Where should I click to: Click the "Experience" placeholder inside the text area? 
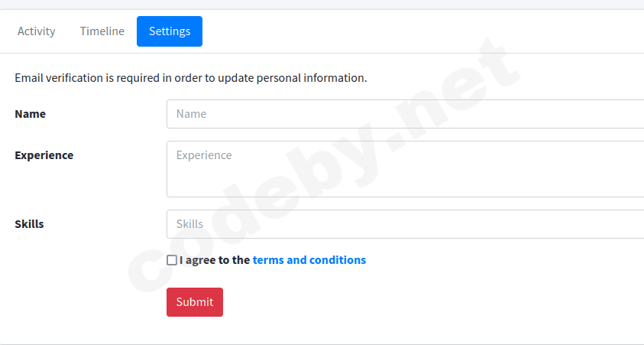(203, 155)
